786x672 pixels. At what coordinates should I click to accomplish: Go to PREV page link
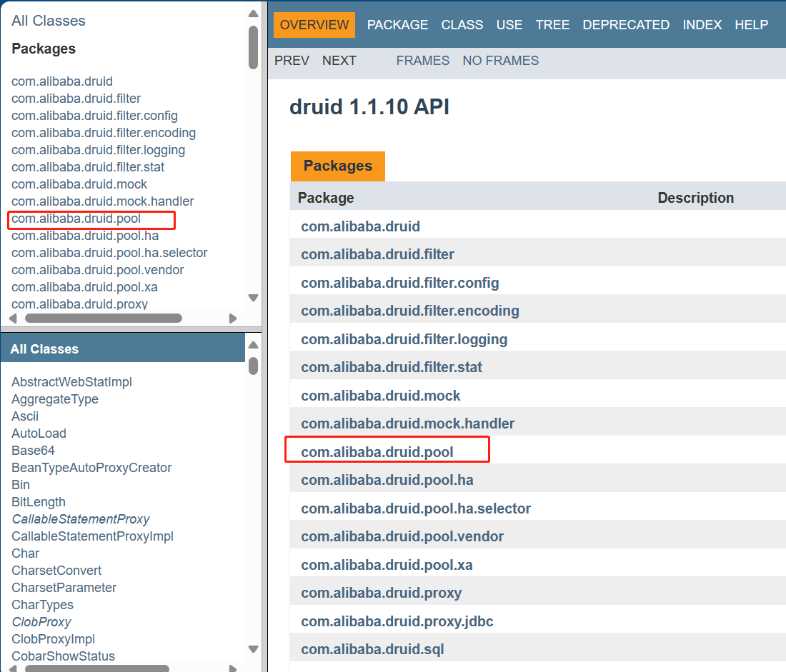pyautogui.click(x=292, y=61)
